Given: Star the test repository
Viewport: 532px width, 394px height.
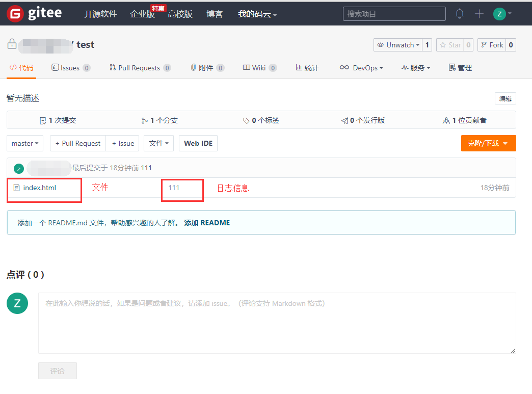Looking at the screenshot, I should coord(450,45).
